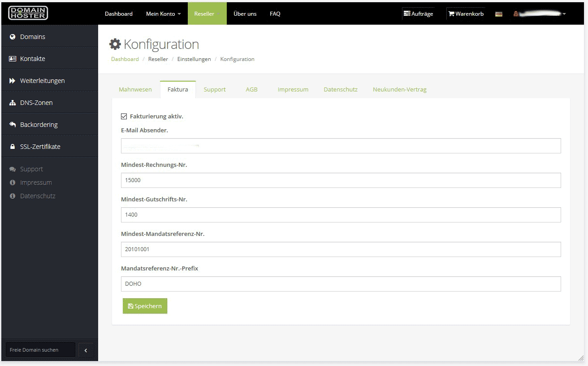Click the padlock icon beside SSL-Zertifikate

pos(13,147)
